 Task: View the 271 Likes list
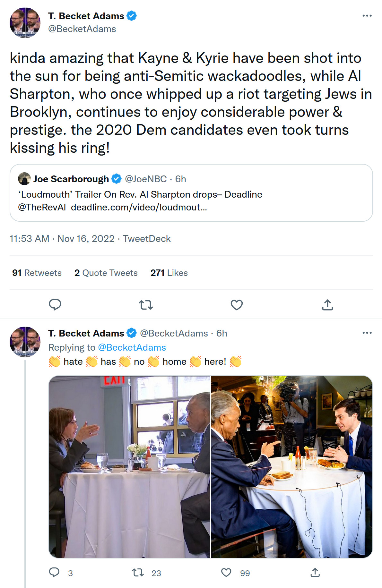[x=169, y=273]
